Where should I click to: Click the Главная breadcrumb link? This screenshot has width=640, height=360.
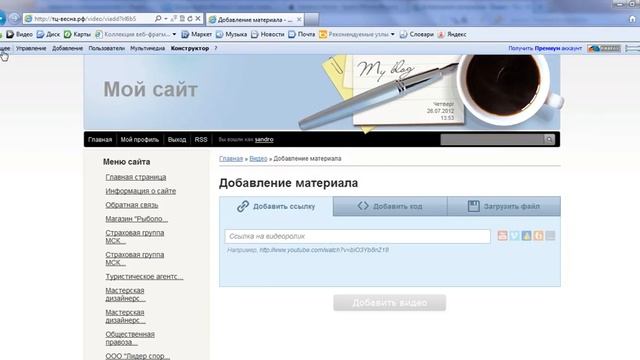click(x=231, y=158)
